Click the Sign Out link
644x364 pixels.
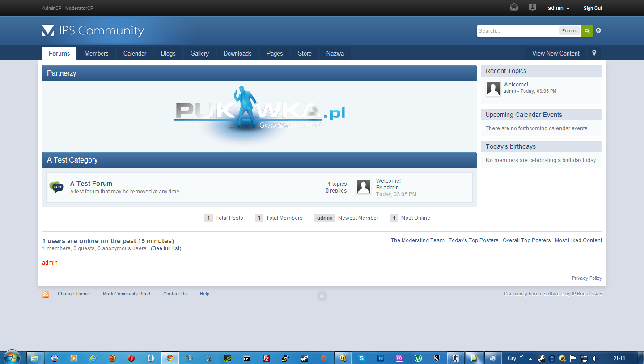pyautogui.click(x=593, y=8)
